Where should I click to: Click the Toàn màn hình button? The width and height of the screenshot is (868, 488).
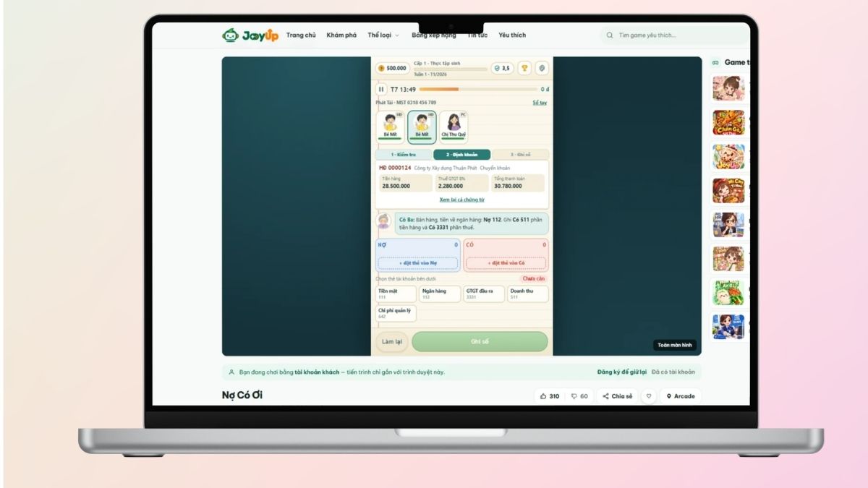675,346
